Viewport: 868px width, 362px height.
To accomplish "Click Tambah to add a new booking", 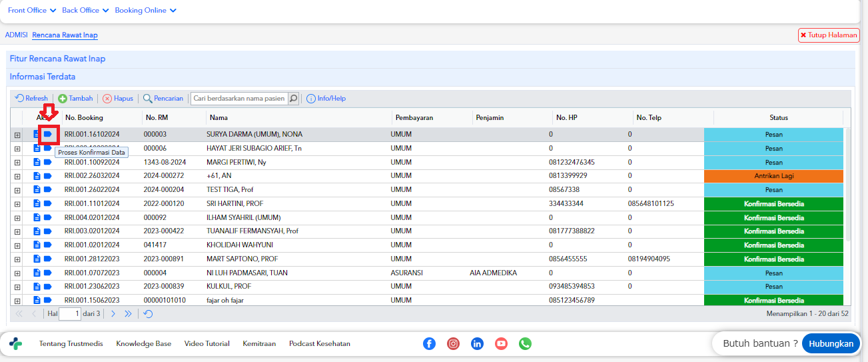I will point(75,98).
